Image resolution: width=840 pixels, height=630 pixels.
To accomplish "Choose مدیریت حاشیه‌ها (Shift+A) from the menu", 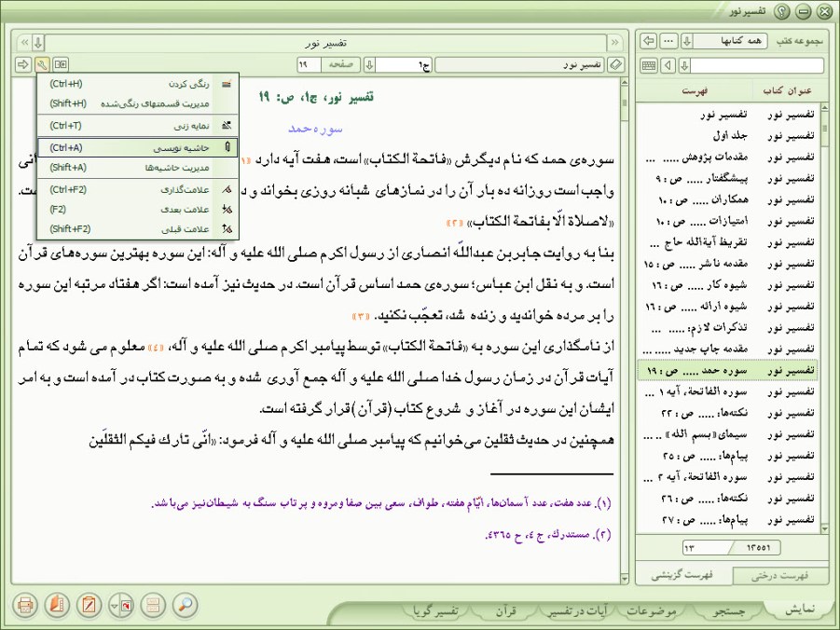I will 138,167.
